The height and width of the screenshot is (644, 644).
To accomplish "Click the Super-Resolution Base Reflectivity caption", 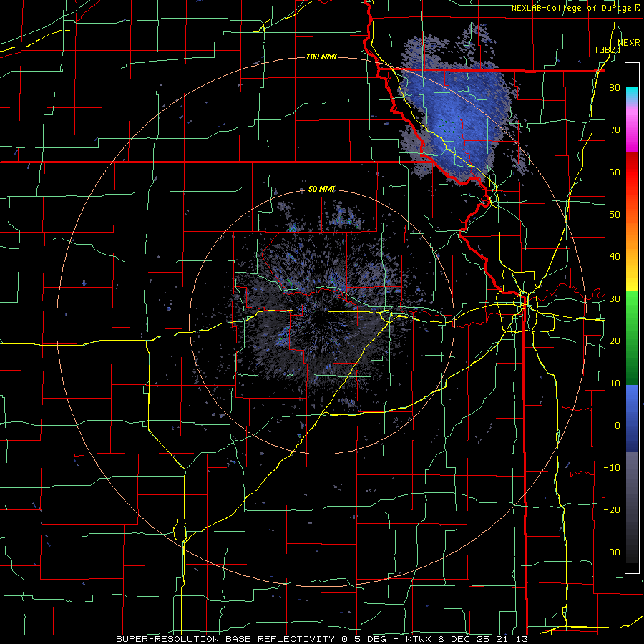I will 322,639.
